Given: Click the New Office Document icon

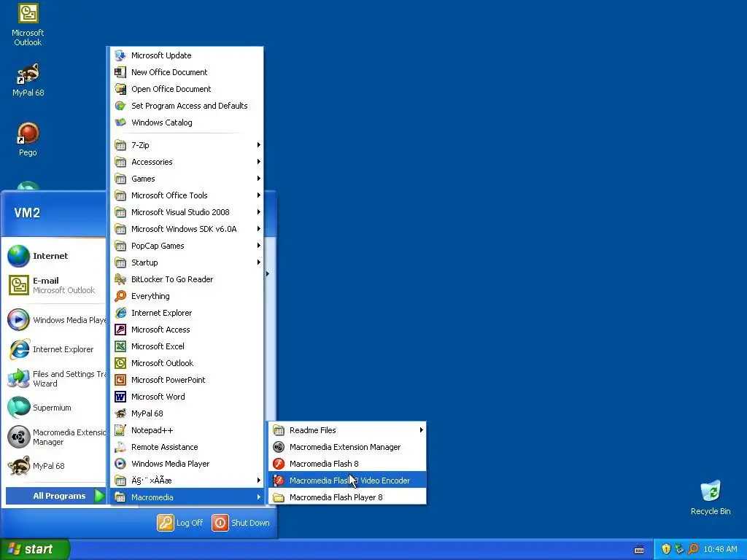Looking at the screenshot, I should (x=120, y=72).
